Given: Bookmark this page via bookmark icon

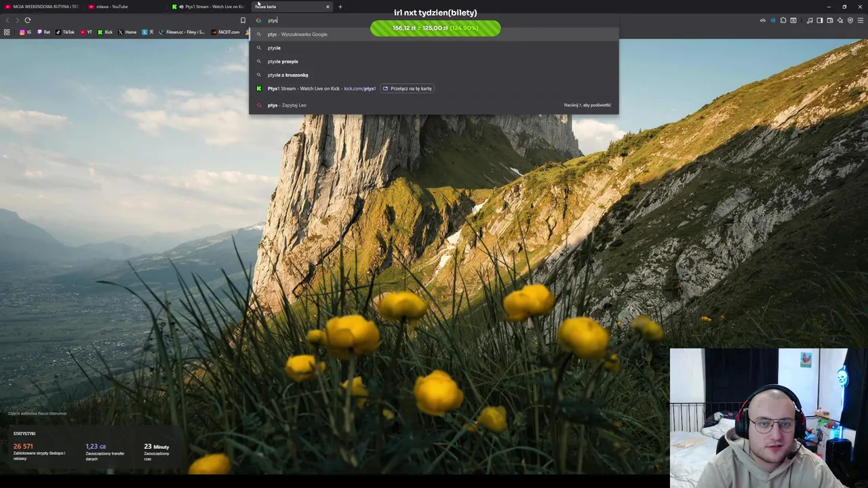Looking at the screenshot, I should pos(243,20).
